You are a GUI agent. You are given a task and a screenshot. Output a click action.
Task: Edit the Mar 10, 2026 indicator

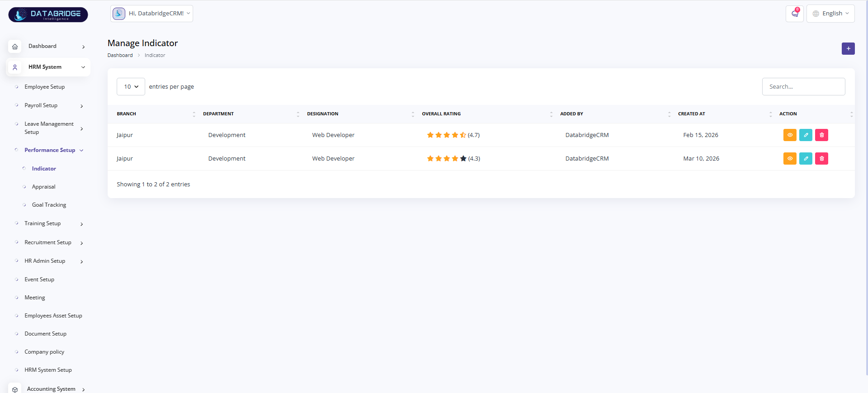click(x=806, y=158)
